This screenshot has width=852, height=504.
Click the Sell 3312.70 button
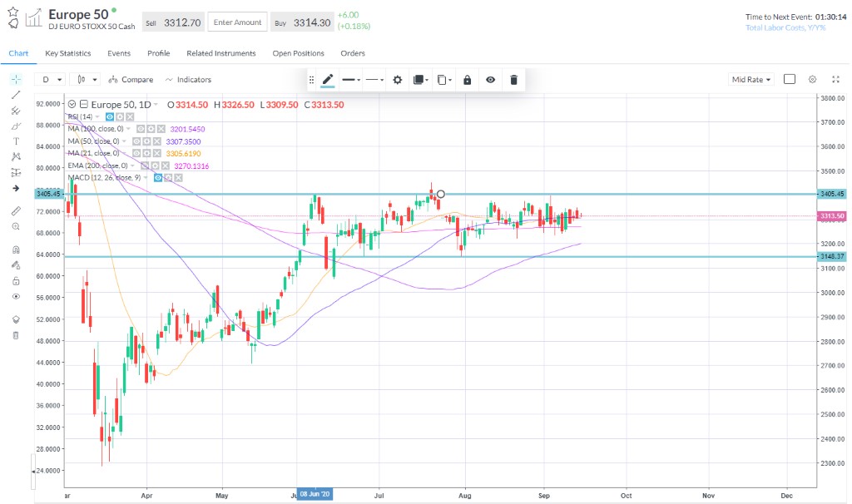click(172, 22)
